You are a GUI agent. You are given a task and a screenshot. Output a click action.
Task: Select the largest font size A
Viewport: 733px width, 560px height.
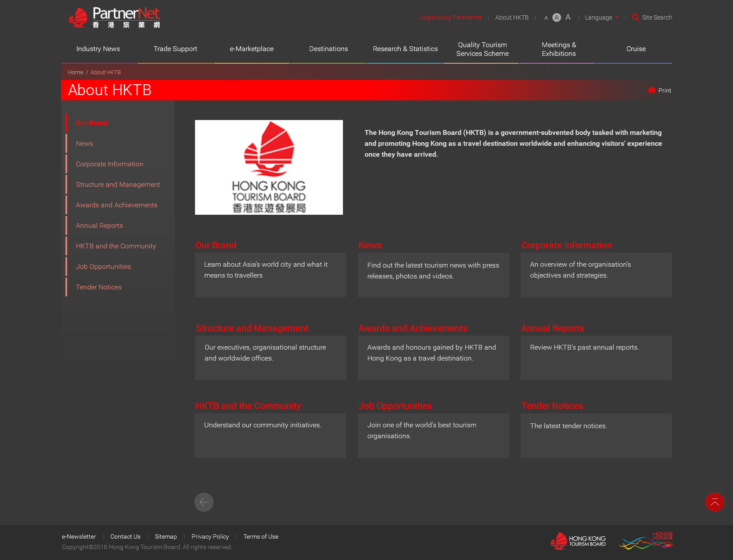[568, 17]
